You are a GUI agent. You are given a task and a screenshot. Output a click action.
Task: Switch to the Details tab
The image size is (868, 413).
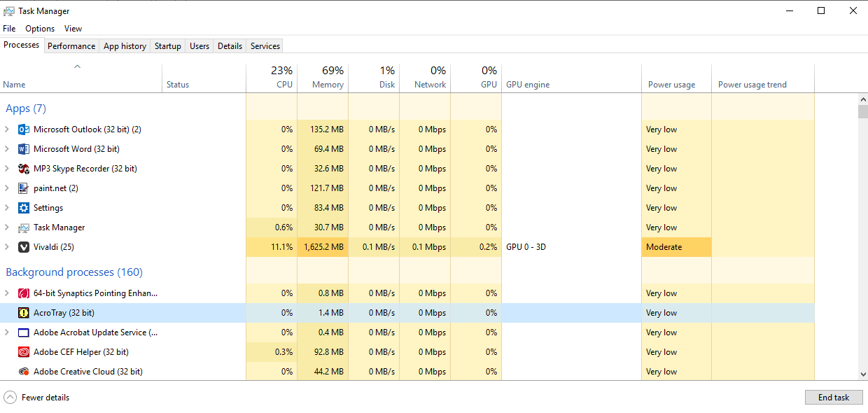(230, 46)
